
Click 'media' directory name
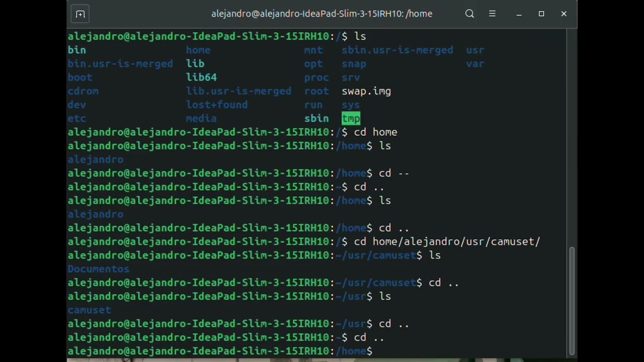[x=201, y=118]
